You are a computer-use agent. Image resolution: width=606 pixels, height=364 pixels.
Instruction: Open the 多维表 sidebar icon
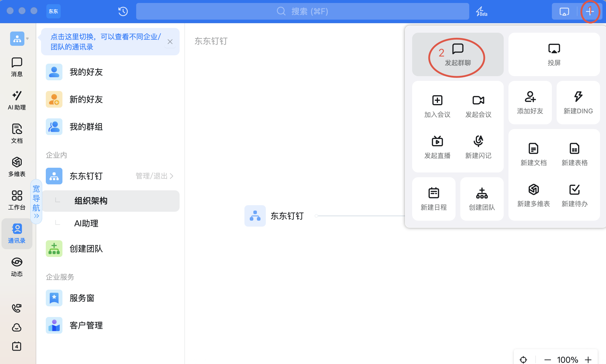coord(17,167)
